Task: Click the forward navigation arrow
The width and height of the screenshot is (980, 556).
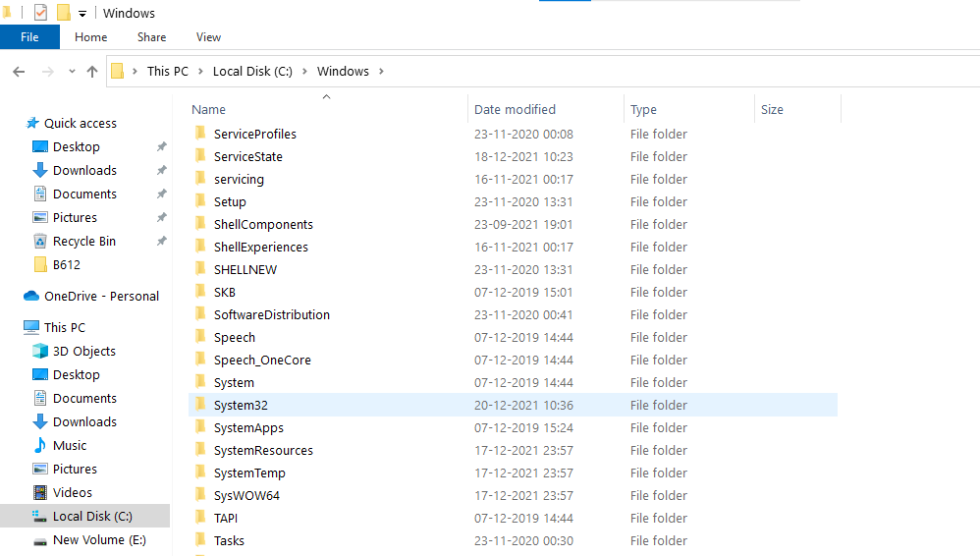Action: click(x=47, y=72)
